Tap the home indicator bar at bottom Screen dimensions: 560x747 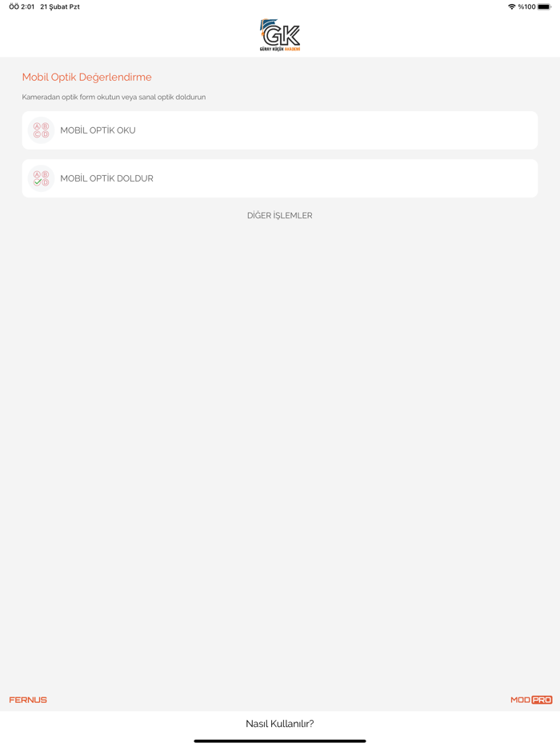pos(280,741)
